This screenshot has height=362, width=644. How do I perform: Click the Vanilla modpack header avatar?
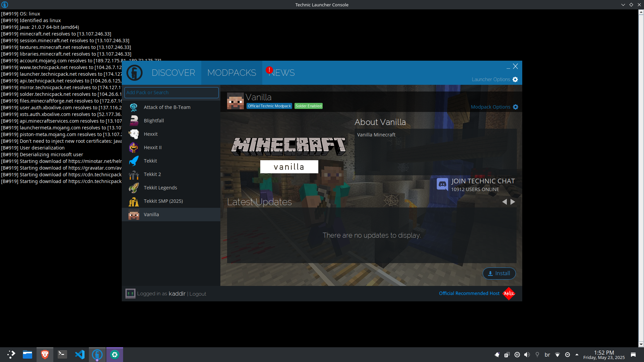235,101
